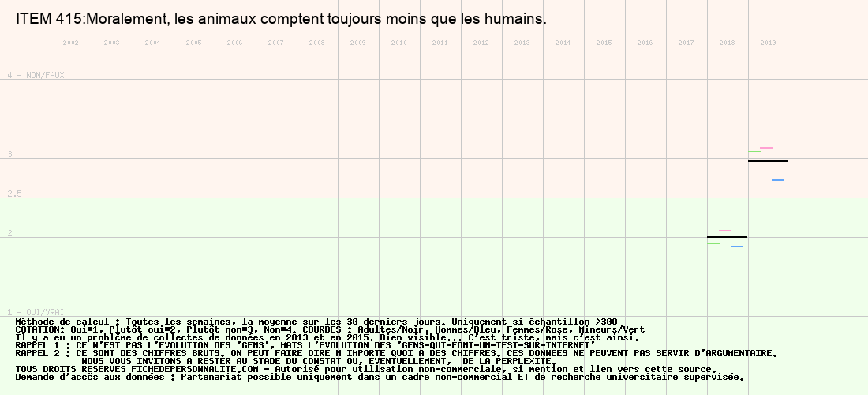Screen dimensions: 868x395
Task: Click the '3' y-axis label
Action: click(x=9, y=155)
